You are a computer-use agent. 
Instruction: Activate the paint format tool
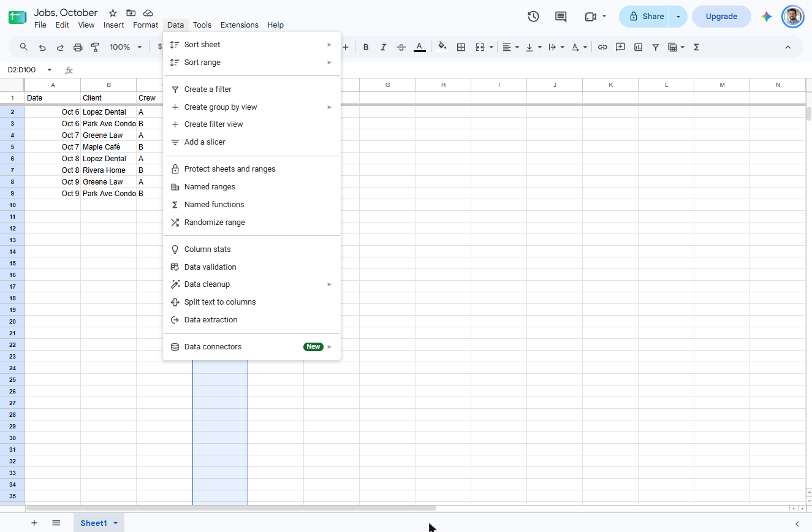click(x=95, y=47)
